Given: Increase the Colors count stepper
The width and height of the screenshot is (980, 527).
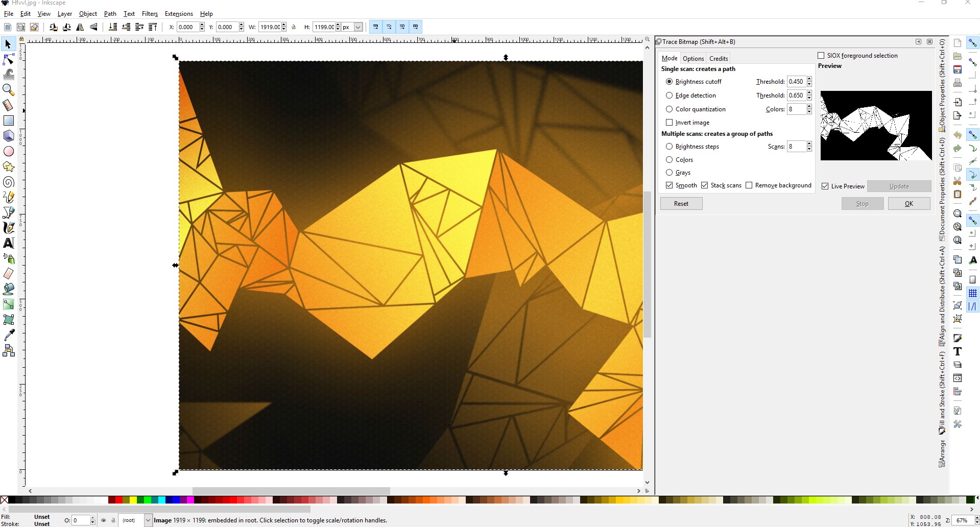Looking at the screenshot, I should (x=809, y=107).
